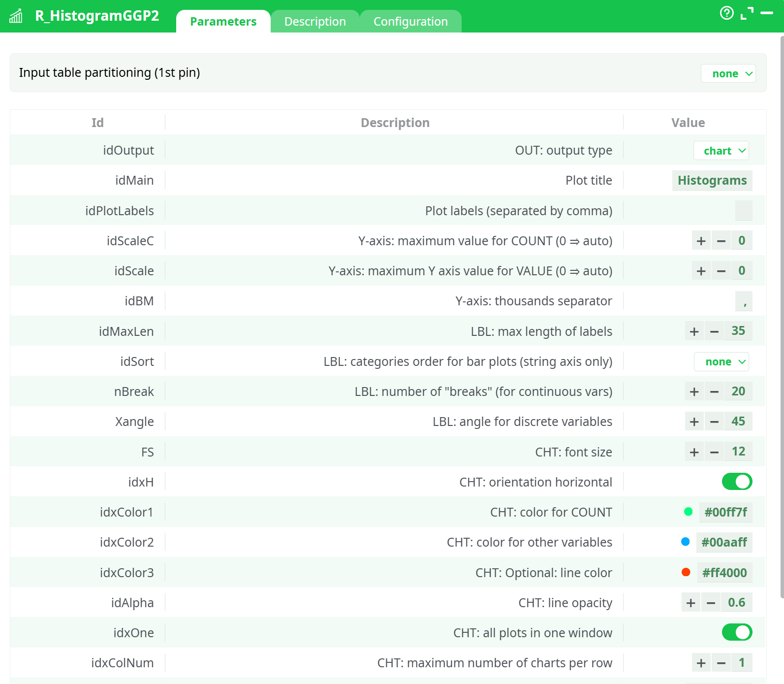Click the Id column header
Image resolution: width=784 pixels, height=684 pixels.
click(97, 123)
